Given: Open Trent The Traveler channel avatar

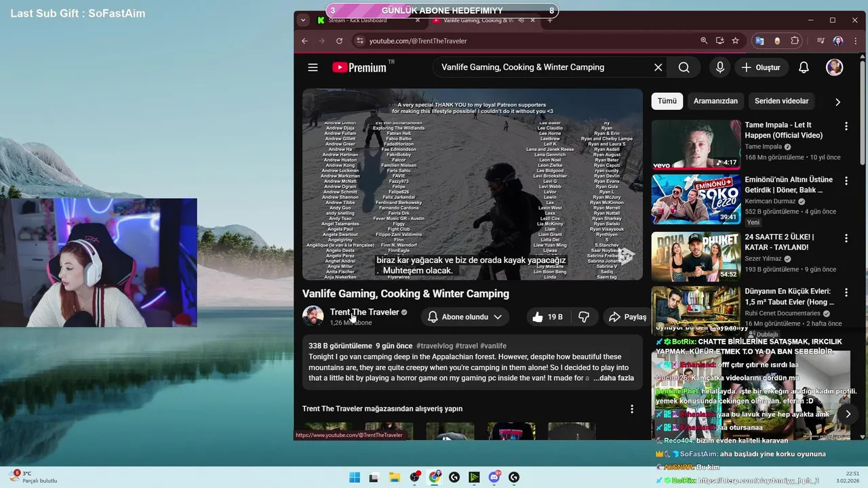Looking at the screenshot, I should (x=313, y=317).
